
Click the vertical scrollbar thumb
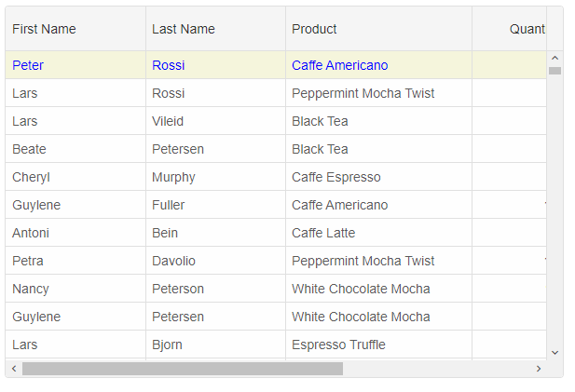[554, 71]
